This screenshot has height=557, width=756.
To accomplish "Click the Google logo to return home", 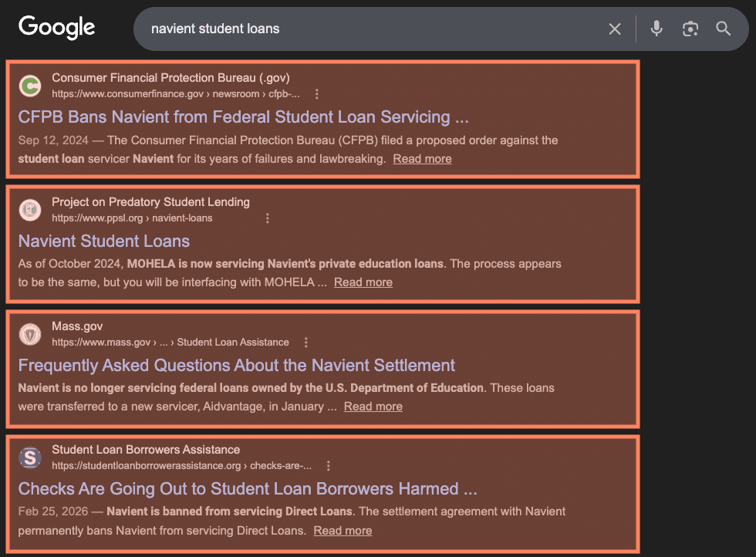I will point(56,28).
